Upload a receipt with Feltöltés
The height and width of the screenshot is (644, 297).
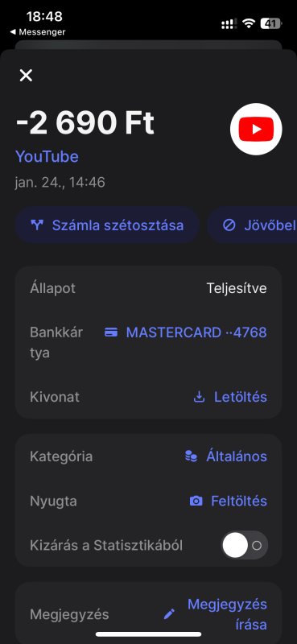[x=228, y=501]
